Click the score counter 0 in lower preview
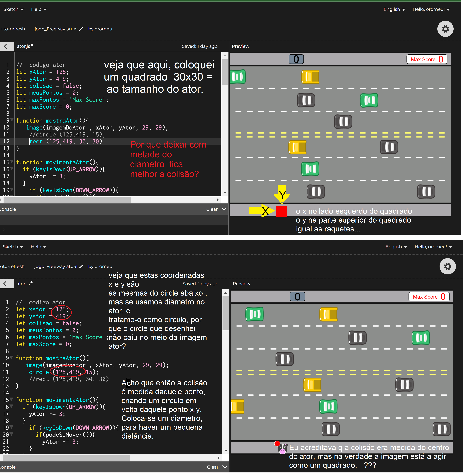Screen dimensions: 463x476 pos(297,297)
